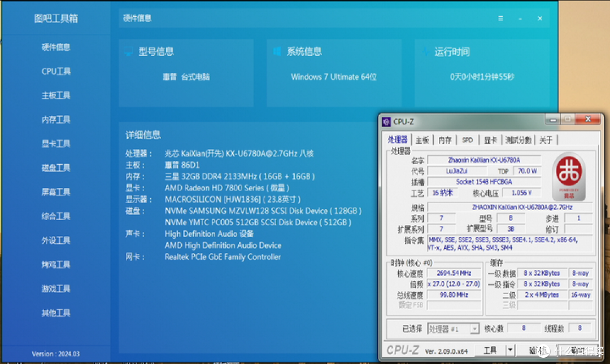The image size is (610, 364).
Task: Click the 70.0 W TDP value
Action: click(x=527, y=171)
